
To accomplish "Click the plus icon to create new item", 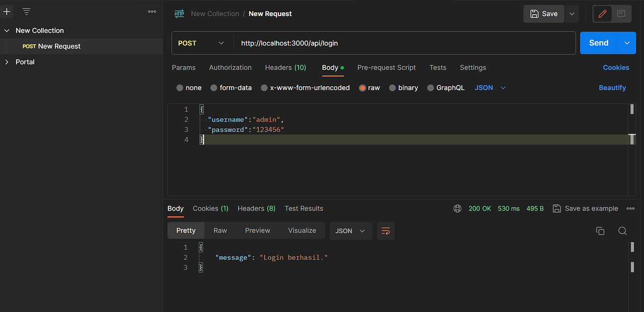I will pyautogui.click(x=7, y=11).
